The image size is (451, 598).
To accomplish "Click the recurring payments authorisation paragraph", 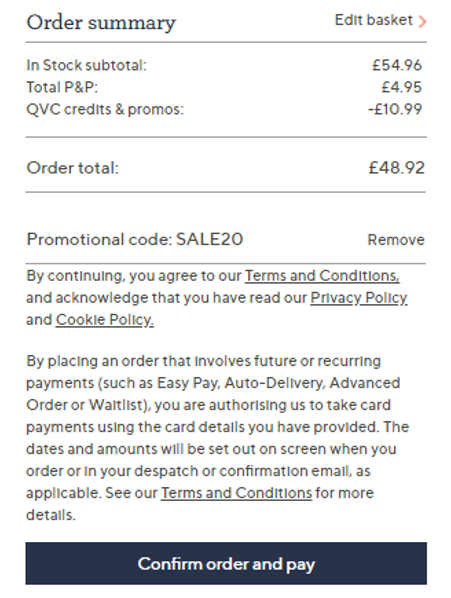I will point(217,438).
